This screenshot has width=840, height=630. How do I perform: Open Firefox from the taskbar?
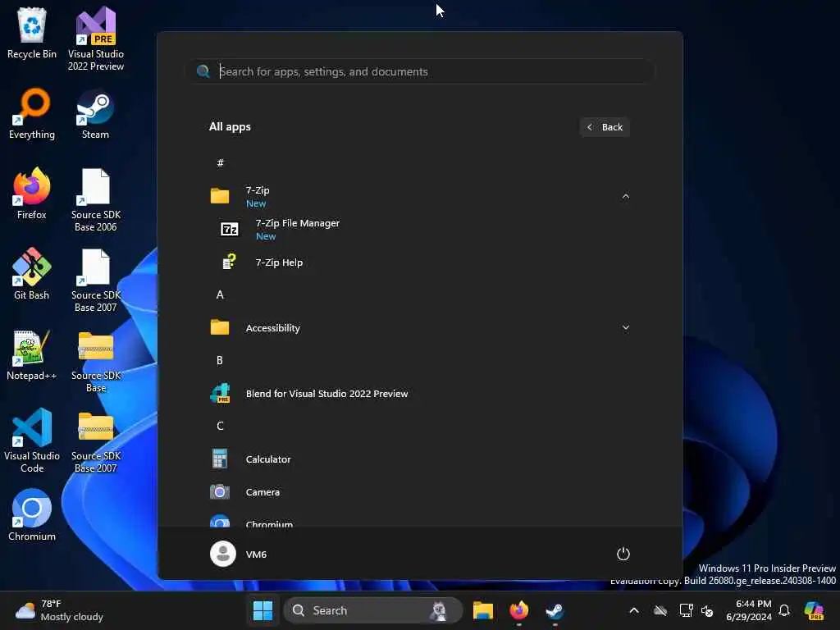point(518,610)
